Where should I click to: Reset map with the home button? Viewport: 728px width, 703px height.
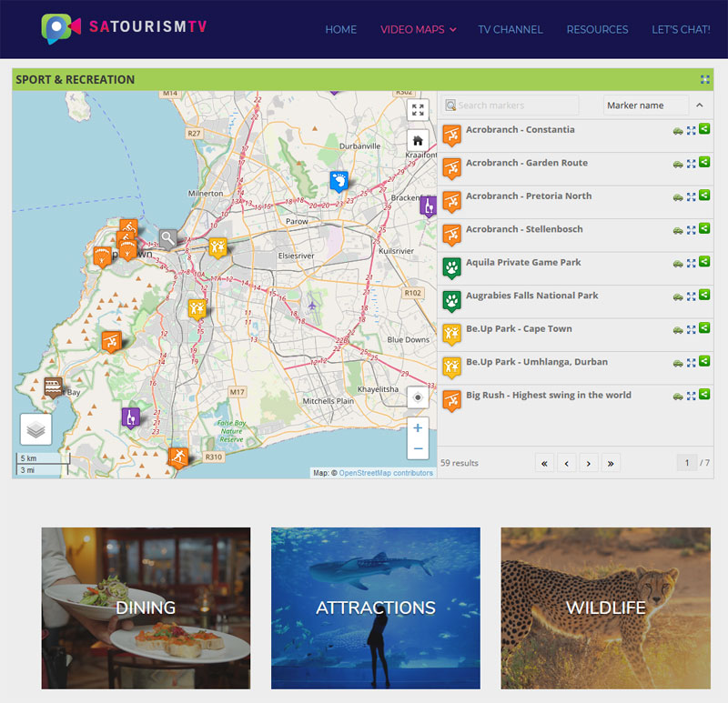[418, 140]
